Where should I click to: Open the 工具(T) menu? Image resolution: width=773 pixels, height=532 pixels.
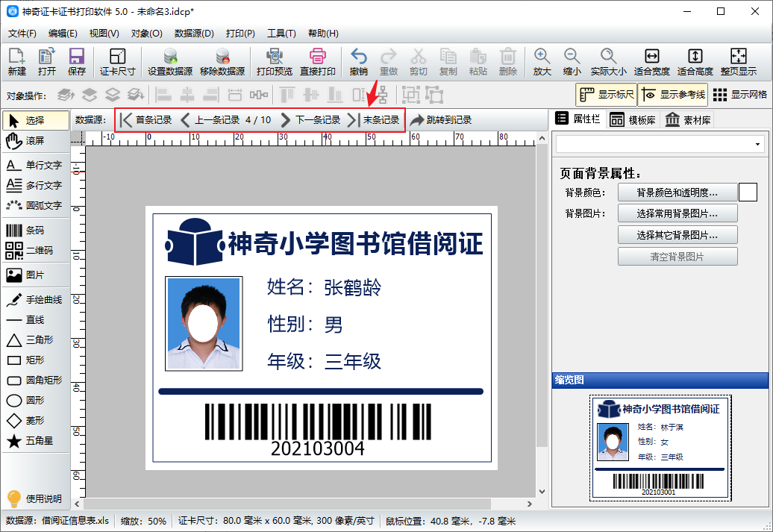pos(281,34)
